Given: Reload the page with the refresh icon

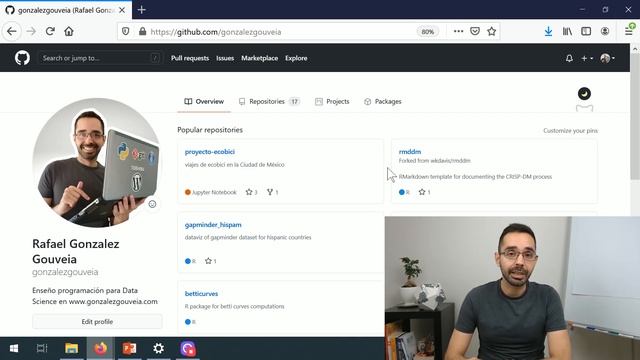Looking at the screenshot, I should [50, 31].
